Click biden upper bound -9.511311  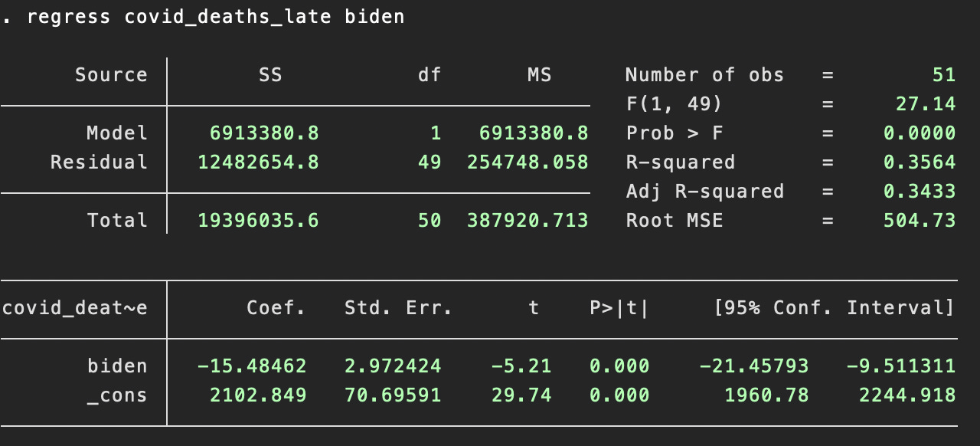901,366
